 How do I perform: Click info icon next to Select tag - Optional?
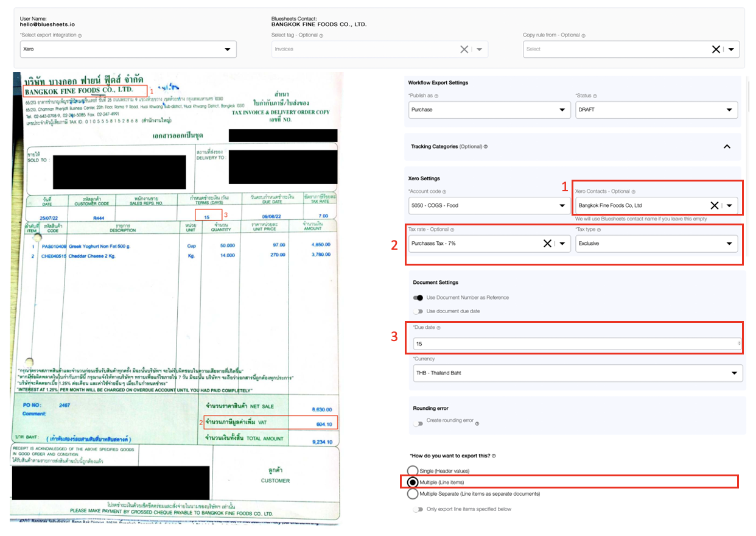click(321, 35)
